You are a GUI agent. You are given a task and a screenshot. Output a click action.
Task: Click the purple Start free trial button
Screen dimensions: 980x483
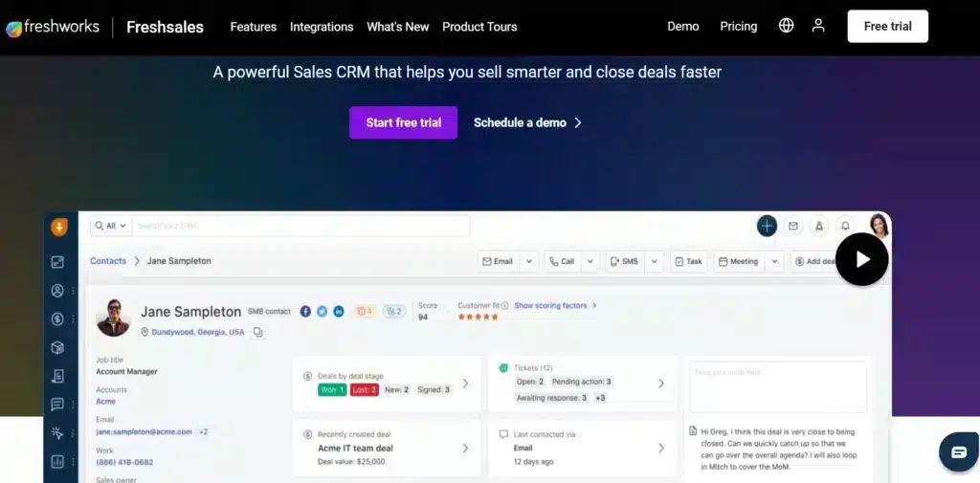coord(403,122)
